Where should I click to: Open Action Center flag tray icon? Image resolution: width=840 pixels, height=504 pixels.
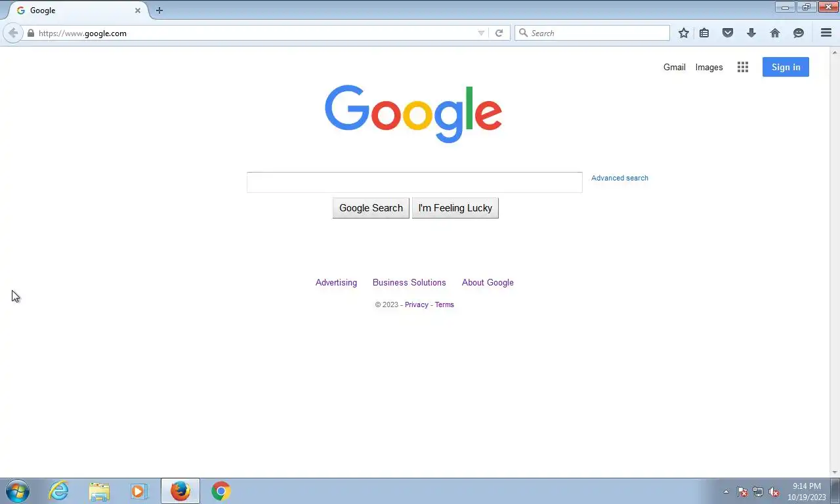coord(742,492)
